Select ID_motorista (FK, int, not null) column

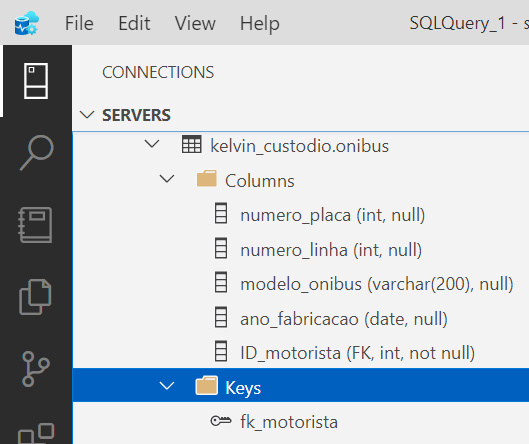click(358, 353)
